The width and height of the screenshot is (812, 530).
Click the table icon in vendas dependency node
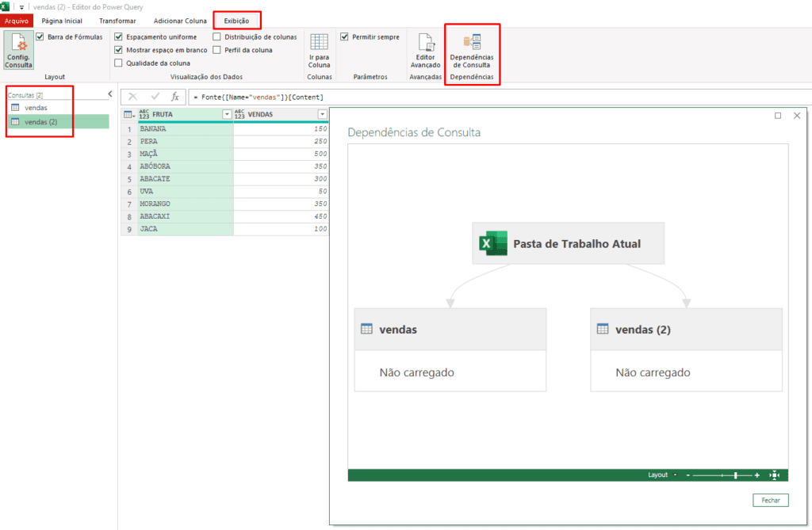(366, 329)
